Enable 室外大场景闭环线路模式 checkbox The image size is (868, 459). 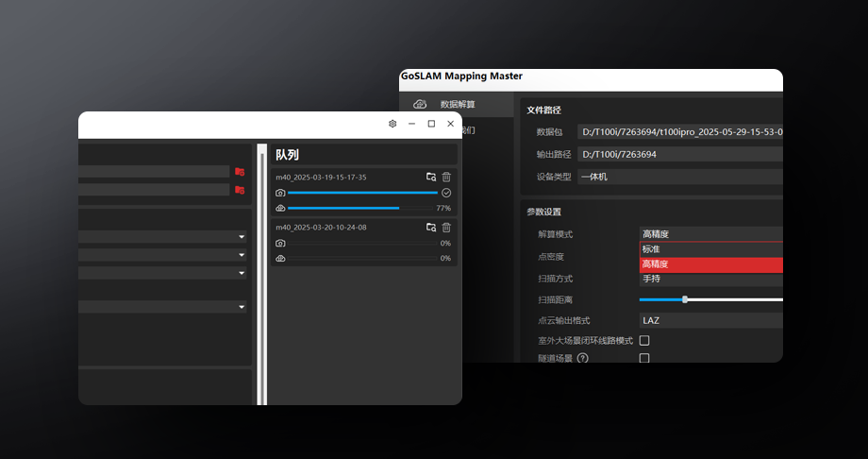(644, 340)
